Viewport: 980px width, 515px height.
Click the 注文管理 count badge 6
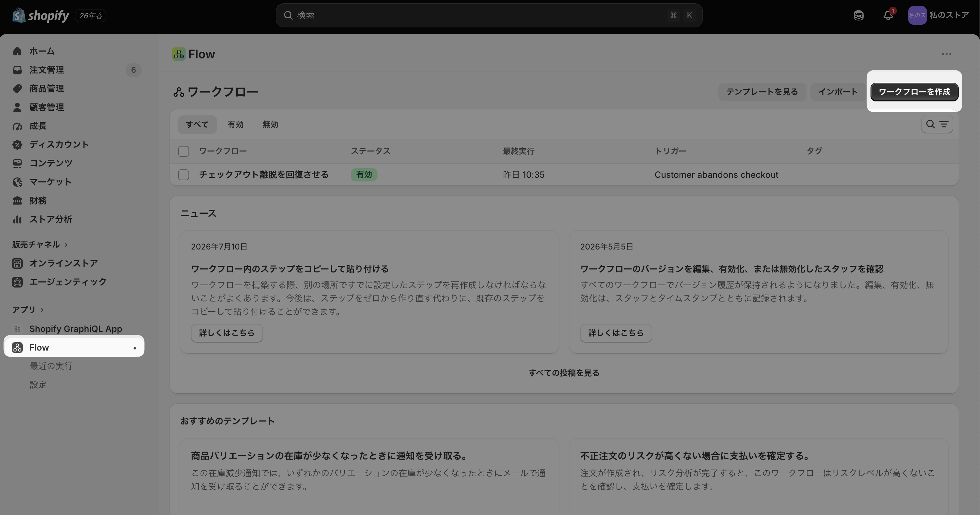coord(133,70)
